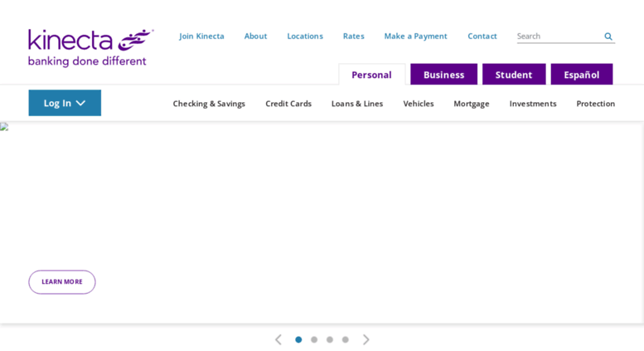Switch to the Español tab
This screenshot has height=351, width=644.
pyautogui.click(x=582, y=75)
